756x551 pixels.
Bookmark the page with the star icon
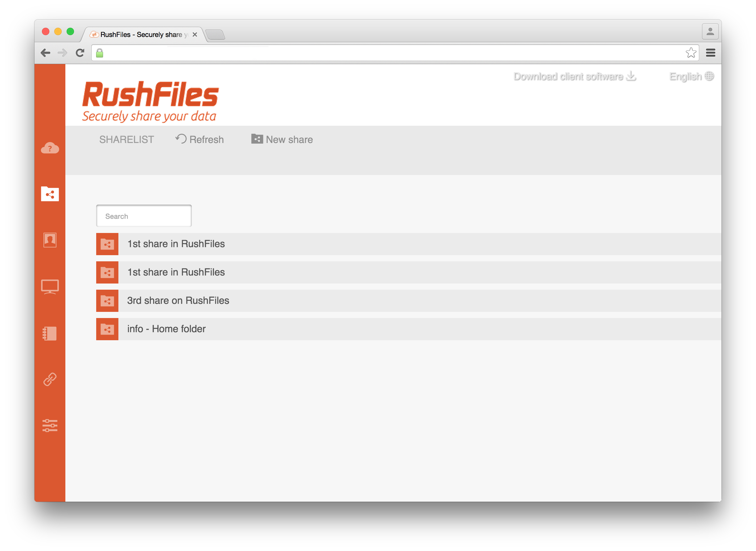point(691,53)
